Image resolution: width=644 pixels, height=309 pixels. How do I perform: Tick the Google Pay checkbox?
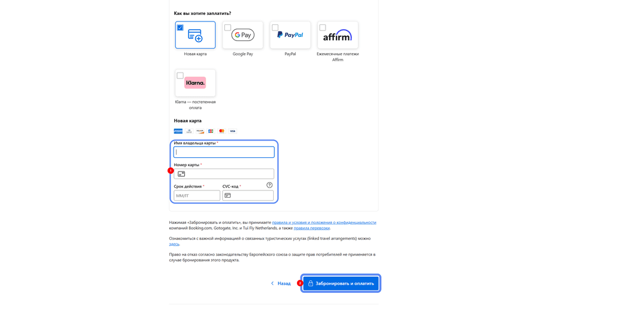pos(228,27)
